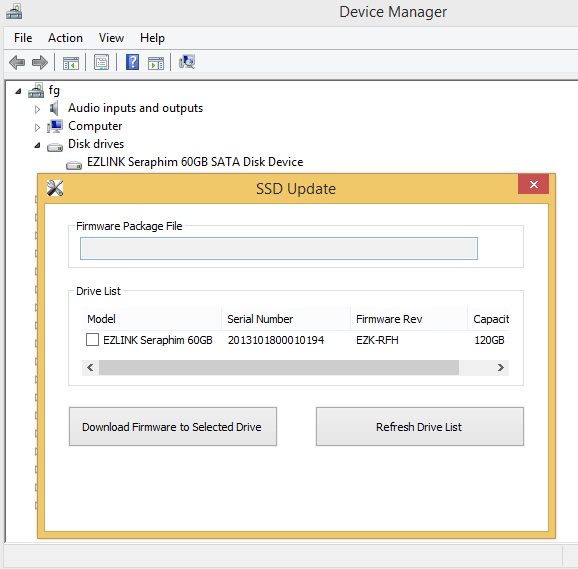Viewport: 578px width, 569px height.
Task: Open the Properties toolbar icon
Action: point(101,62)
